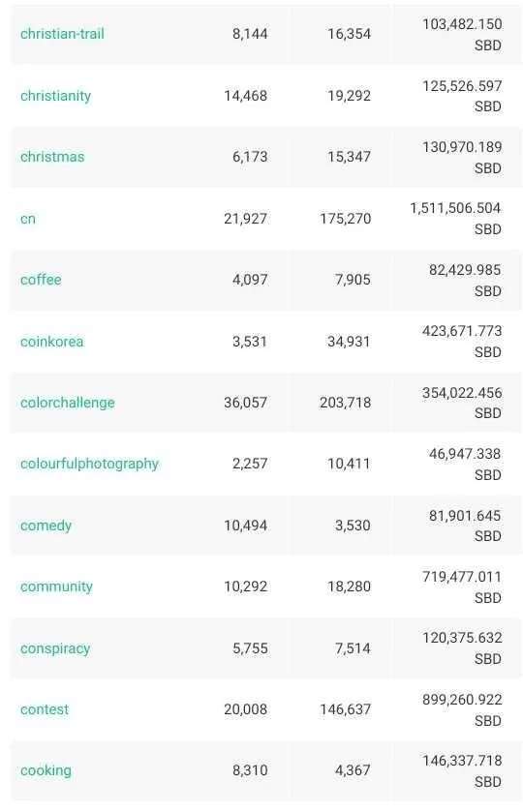Image resolution: width=523 pixels, height=812 pixels.
Task: Open the christian-trail tag link
Action: pos(62,34)
